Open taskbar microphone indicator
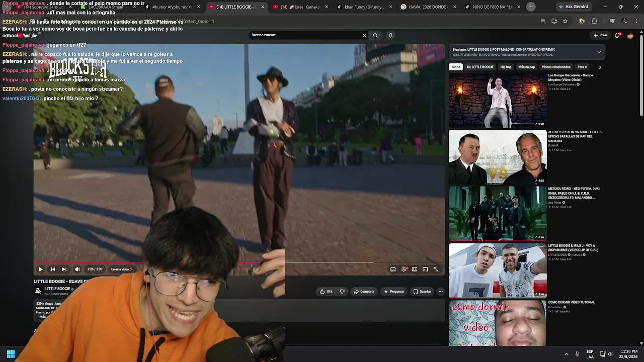Screen dimensions: 644x362 (x=577, y=354)
